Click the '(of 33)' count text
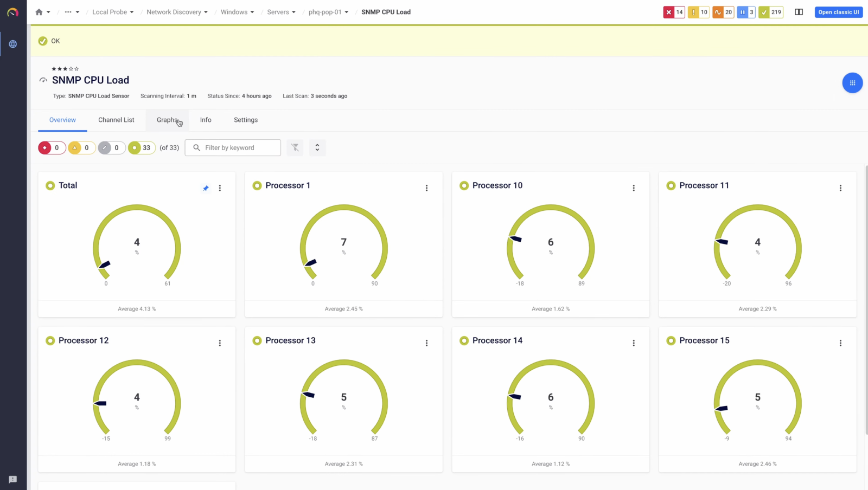Viewport: 868px width, 490px height. (x=169, y=147)
